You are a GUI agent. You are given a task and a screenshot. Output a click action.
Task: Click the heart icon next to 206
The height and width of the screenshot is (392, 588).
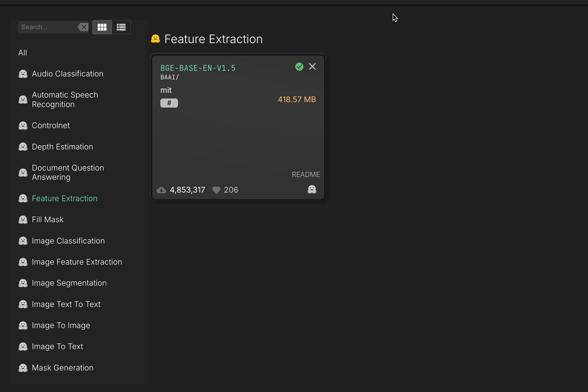216,189
